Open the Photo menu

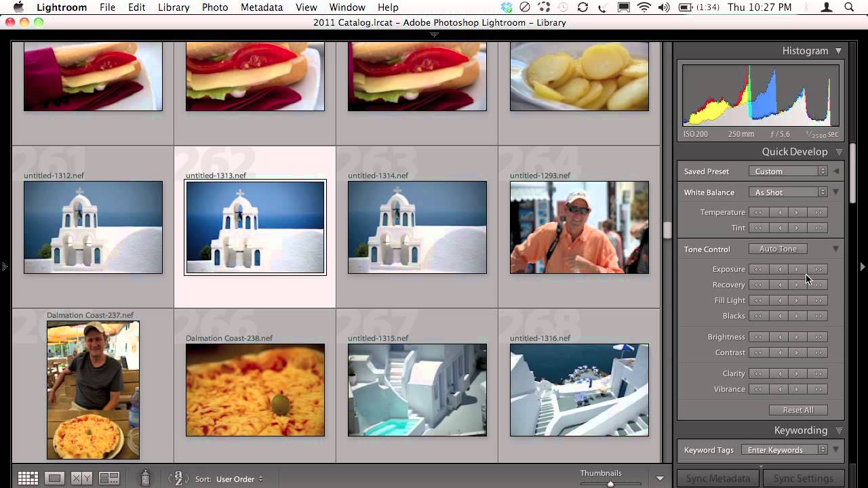click(x=215, y=7)
